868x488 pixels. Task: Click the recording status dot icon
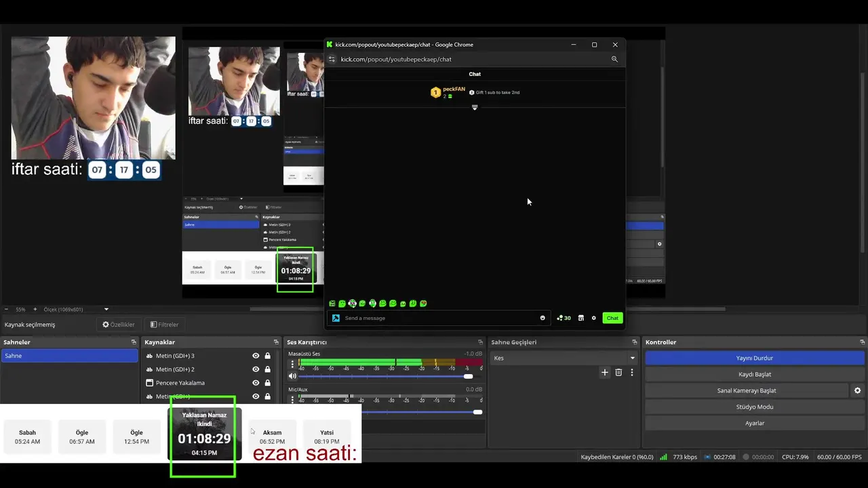pos(746,457)
